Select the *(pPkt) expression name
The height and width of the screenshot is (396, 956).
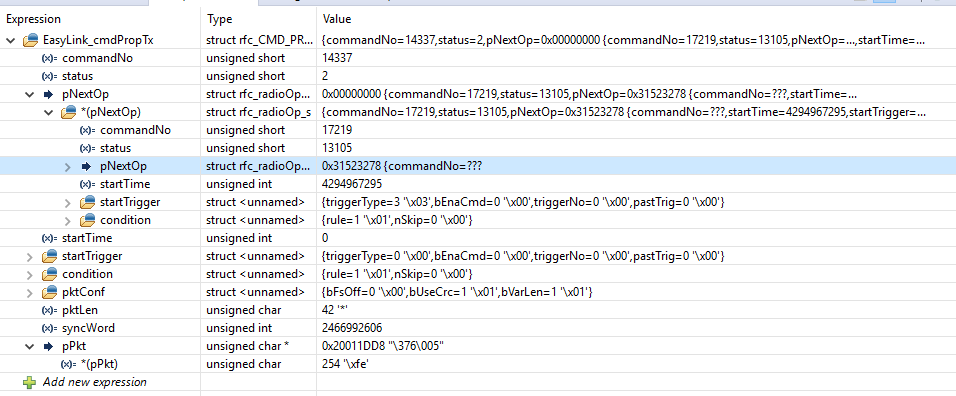[x=99, y=364]
